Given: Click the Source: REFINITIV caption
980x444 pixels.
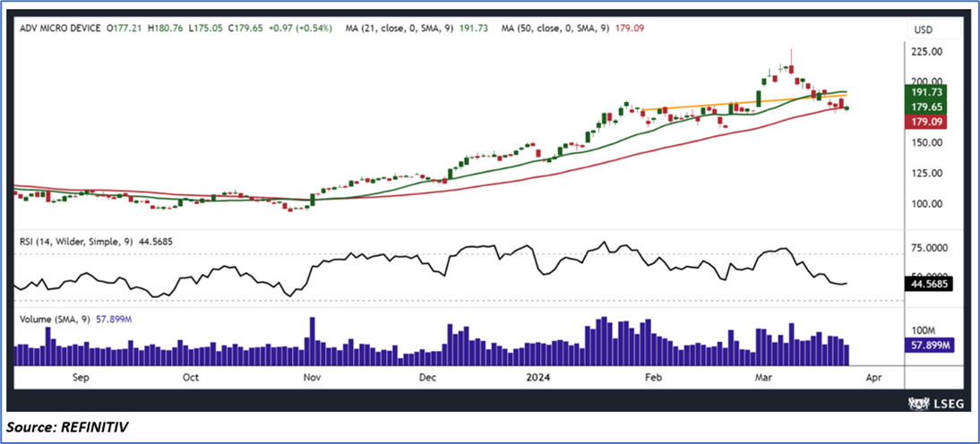Looking at the screenshot, I should tap(68, 428).
